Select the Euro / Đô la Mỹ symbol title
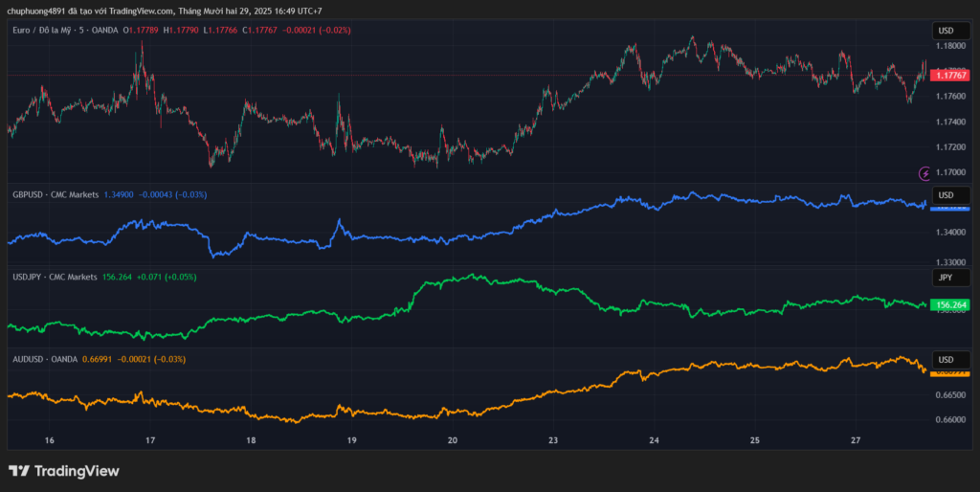 (x=59, y=31)
